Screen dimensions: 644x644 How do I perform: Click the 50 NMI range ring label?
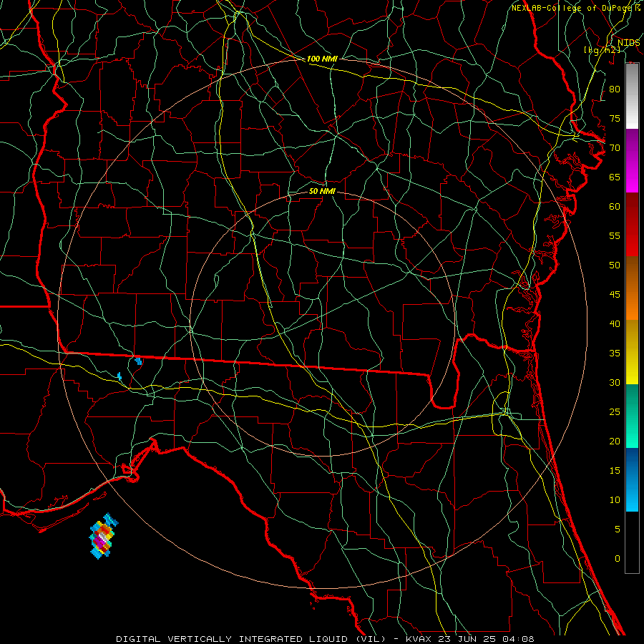click(322, 191)
